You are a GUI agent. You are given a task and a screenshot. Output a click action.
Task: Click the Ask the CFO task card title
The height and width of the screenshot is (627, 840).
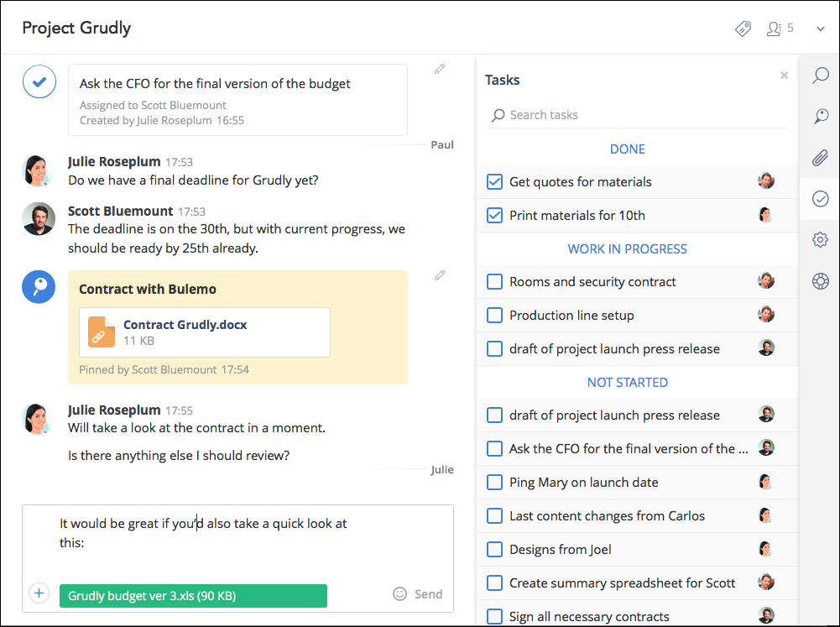point(215,84)
